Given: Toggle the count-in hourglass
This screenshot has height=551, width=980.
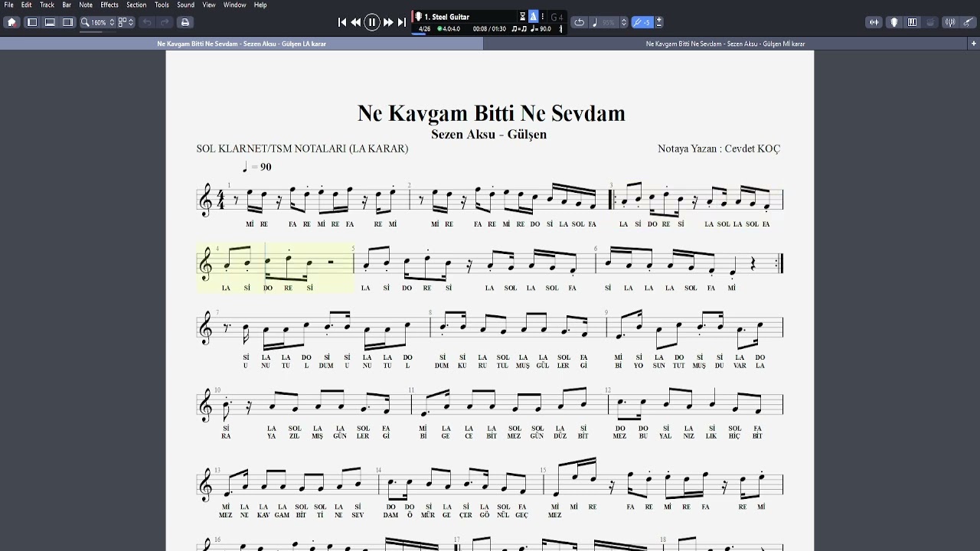Looking at the screenshot, I should [523, 17].
